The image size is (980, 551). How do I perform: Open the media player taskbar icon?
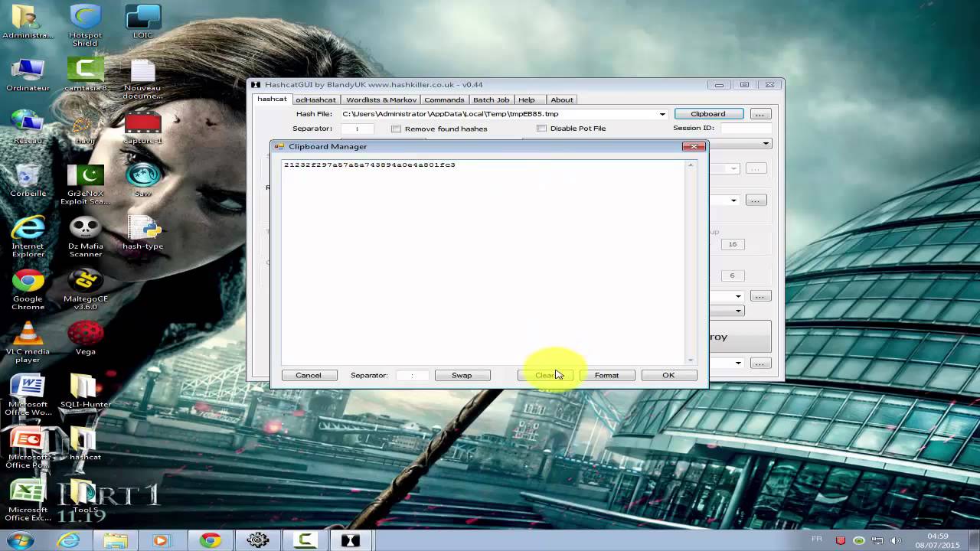(x=161, y=540)
